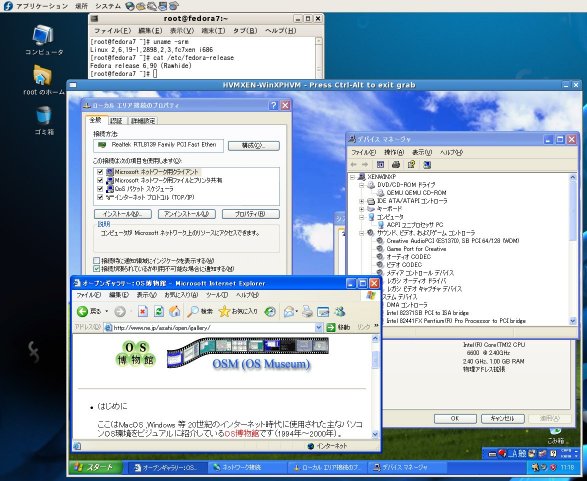Screen dimensions: 587x481
Task: Click IE Print icon
Action: [x=307, y=311]
